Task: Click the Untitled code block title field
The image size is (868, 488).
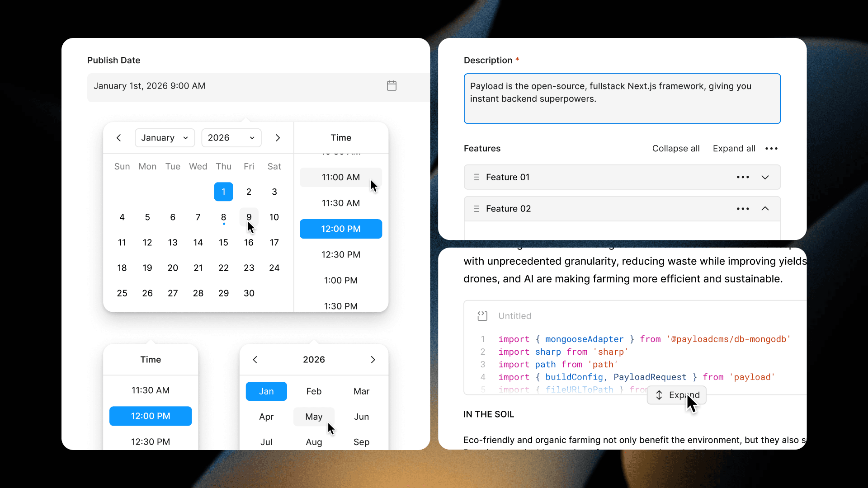Action: point(515,316)
